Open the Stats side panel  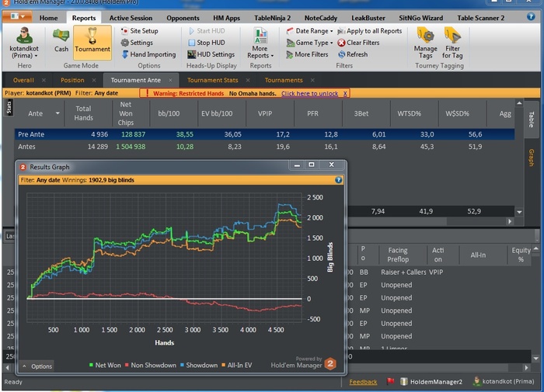point(9,107)
